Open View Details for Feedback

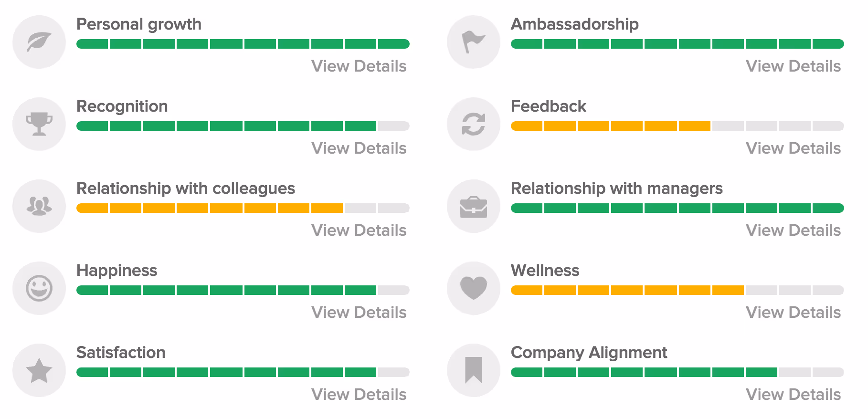[x=794, y=148]
